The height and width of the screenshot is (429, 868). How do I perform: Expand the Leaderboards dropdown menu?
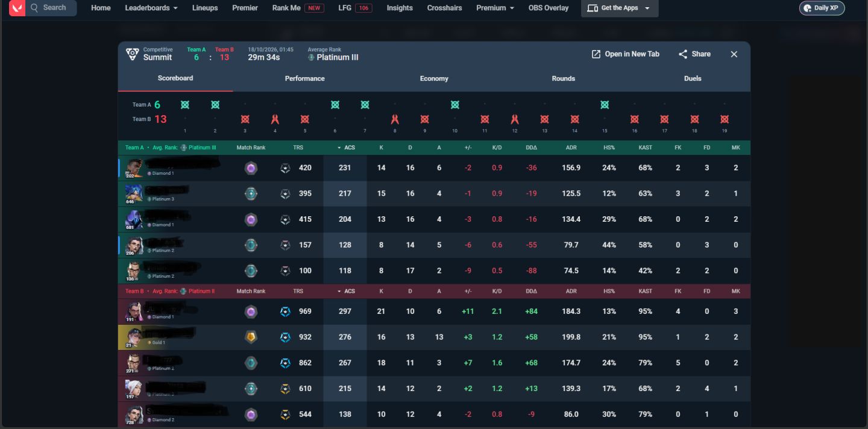tap(151, 8)
